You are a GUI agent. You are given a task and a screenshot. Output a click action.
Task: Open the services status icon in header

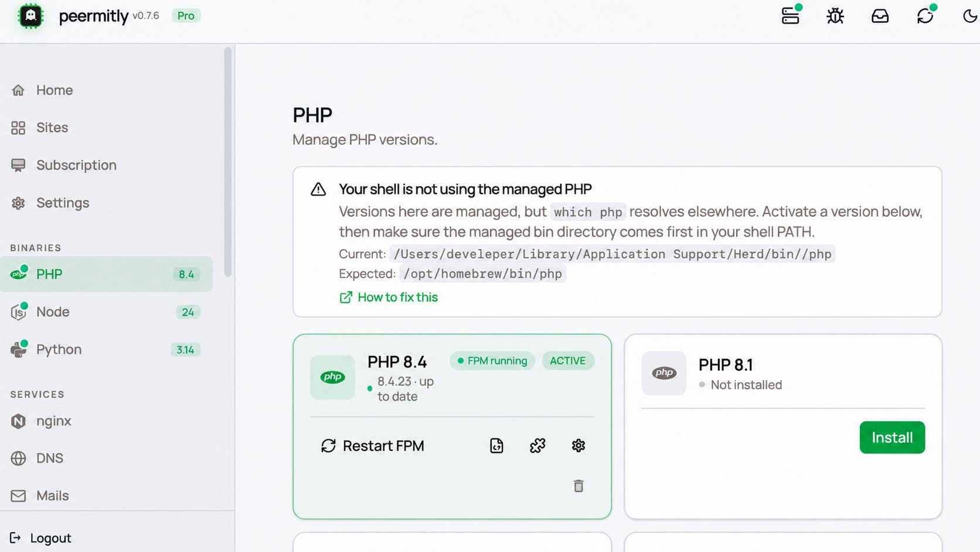click(x=791, y=16)
